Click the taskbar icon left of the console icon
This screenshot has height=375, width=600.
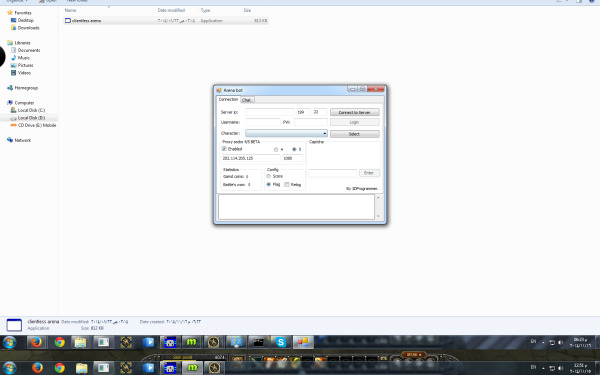pyautogui.click(x=236, y=342)
